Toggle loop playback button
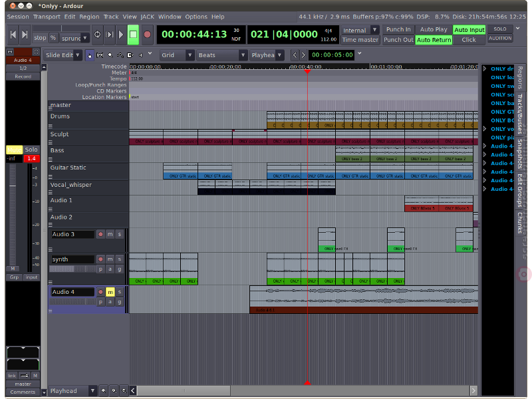The image size is (532, 399). pyautogui.click(x=97, y=35)
